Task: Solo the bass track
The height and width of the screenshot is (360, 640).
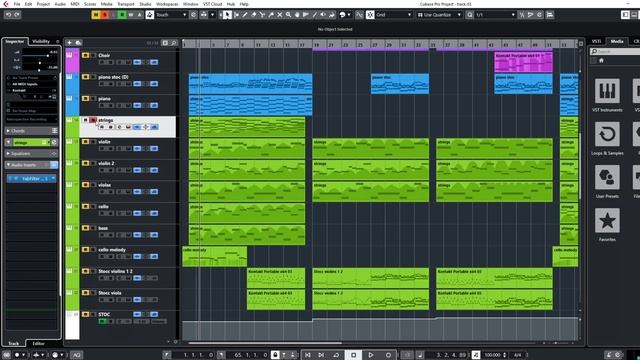Action: 93,228
